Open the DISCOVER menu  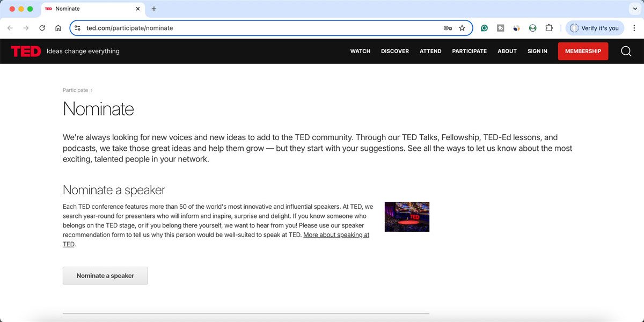395,51
